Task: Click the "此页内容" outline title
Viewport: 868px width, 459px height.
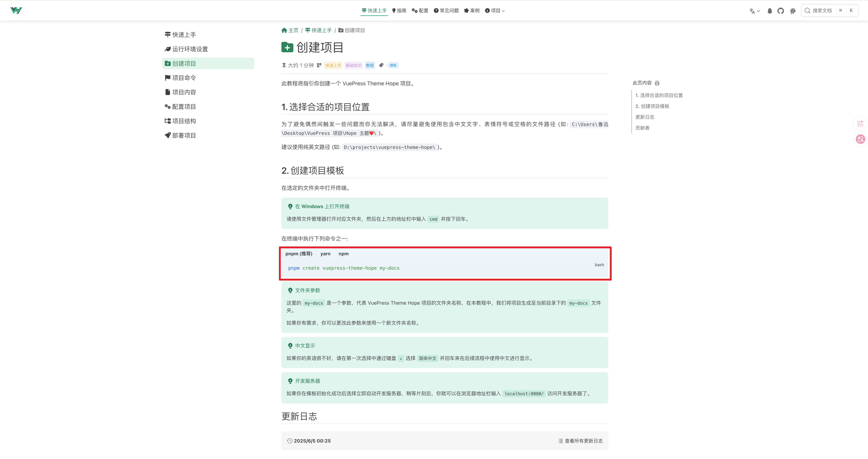Action: click(642, 83)
